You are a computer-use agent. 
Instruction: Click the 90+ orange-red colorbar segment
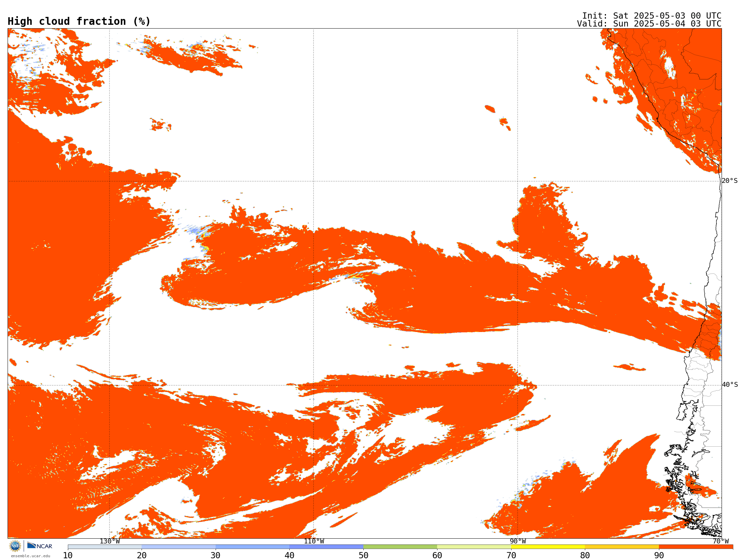tap(696, 547)
